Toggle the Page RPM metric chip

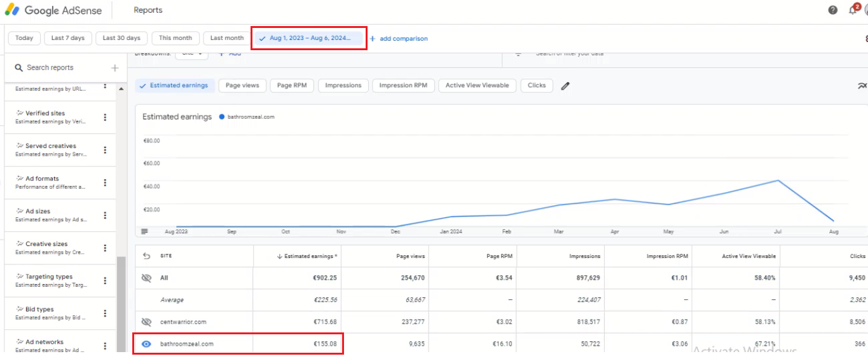[292, 85]
